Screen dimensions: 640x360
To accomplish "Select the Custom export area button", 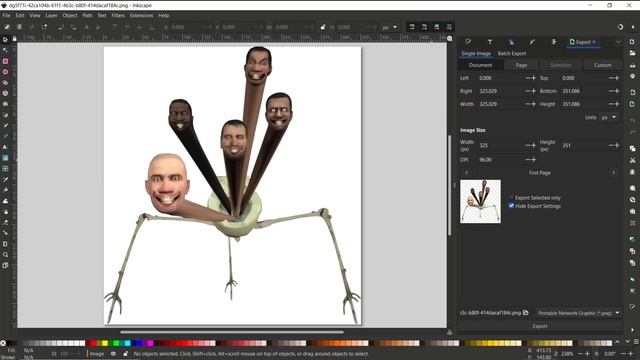I will (602, 65).
